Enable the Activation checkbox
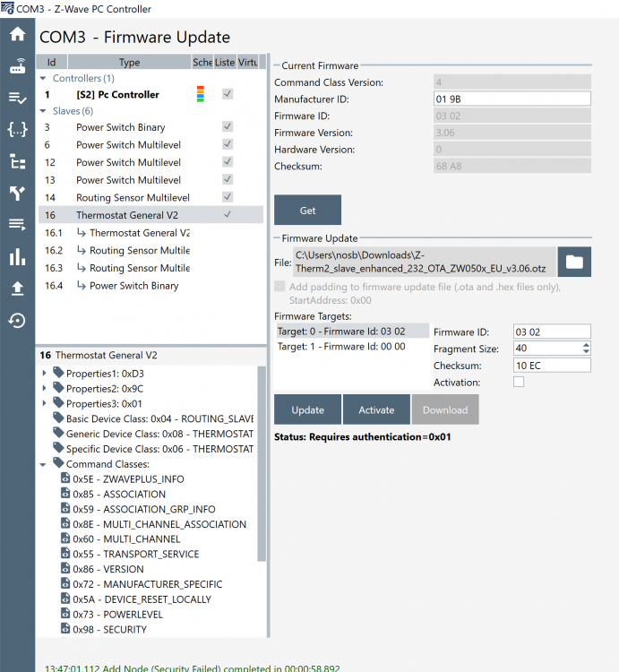Screen dimensions: 619x672 [519, 383]
